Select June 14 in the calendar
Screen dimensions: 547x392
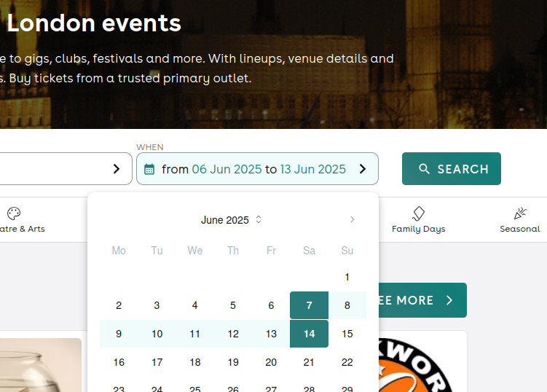[x=309, y=334]
